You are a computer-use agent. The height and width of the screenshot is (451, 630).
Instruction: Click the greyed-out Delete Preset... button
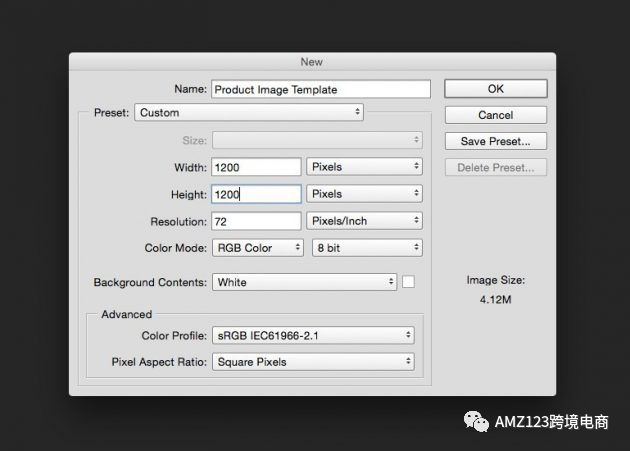(496, 167)
